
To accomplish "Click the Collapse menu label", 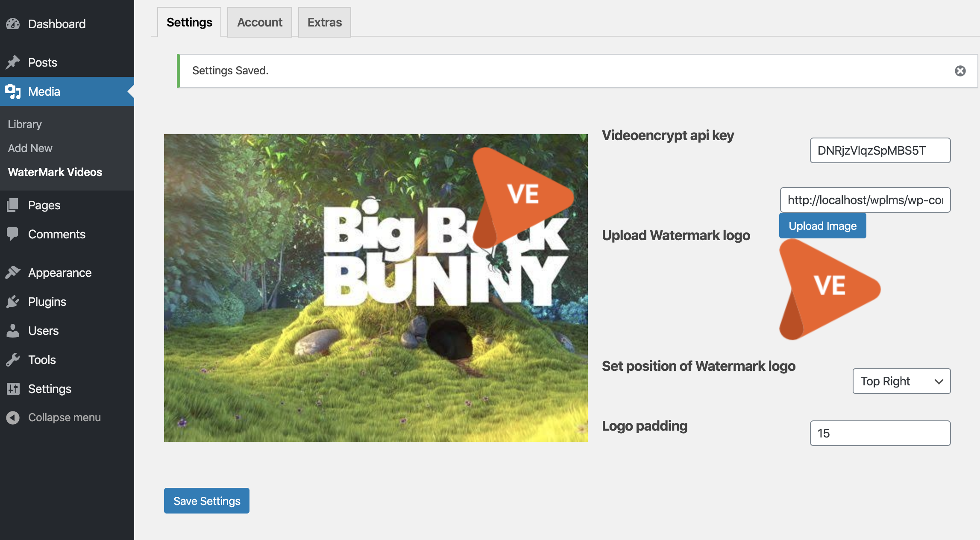I will 65,417.
